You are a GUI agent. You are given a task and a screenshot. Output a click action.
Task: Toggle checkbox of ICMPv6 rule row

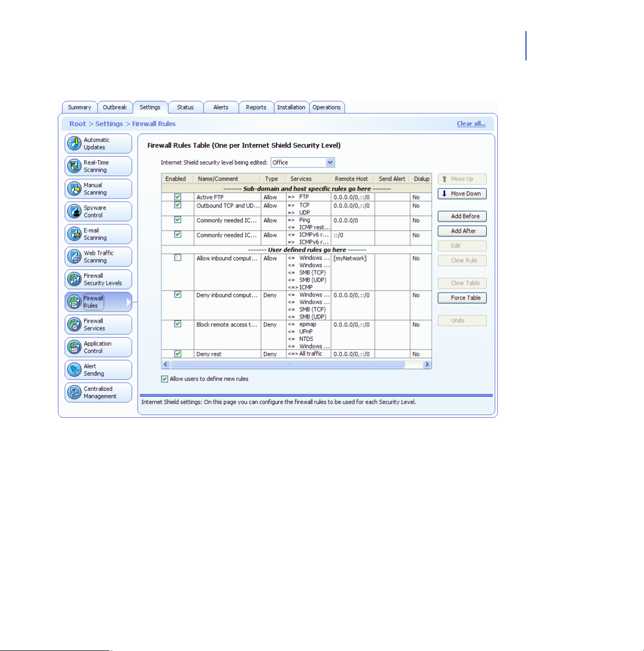pyautogui.click(x=178, y=234)
